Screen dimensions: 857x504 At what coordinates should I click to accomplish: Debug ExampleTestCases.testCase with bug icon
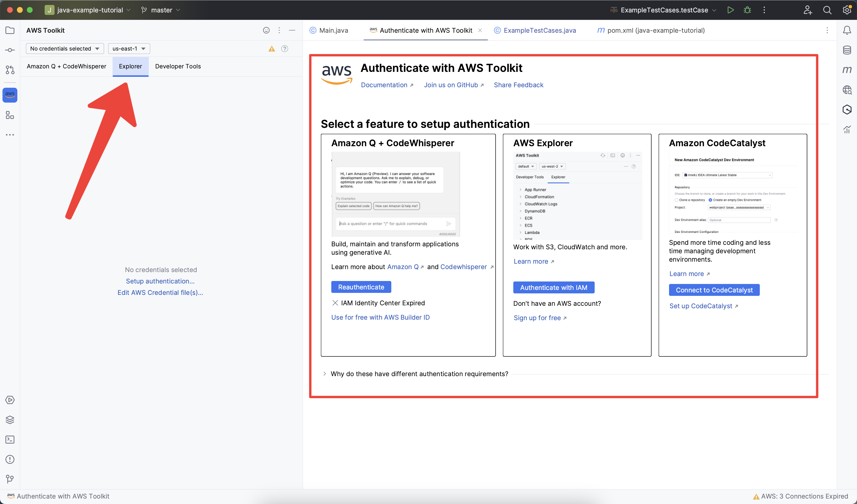coord(747,10)
